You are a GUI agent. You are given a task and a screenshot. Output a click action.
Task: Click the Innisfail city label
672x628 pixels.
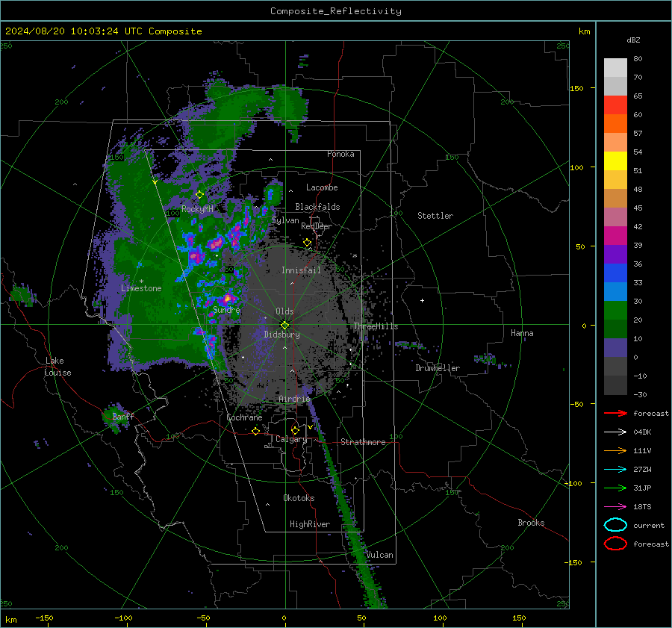tap(301, 270)
